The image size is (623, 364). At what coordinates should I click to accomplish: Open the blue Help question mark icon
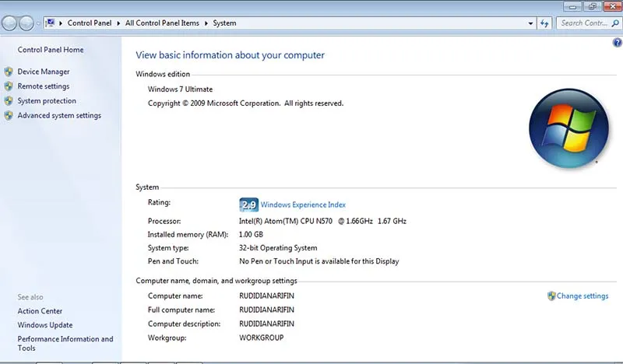[x=618, y=43]
